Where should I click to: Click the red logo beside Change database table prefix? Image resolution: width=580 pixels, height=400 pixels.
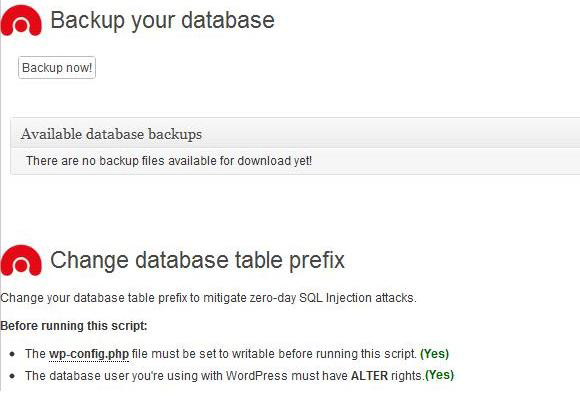21,260
